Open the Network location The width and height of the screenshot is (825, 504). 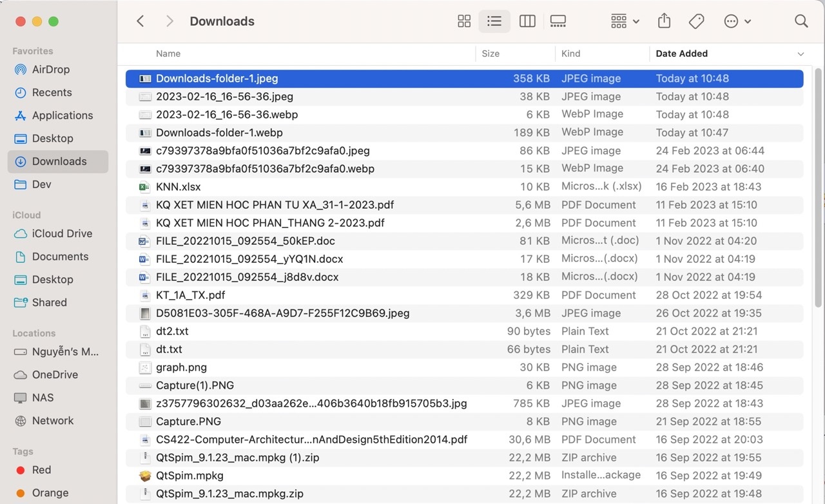(52, 420)
